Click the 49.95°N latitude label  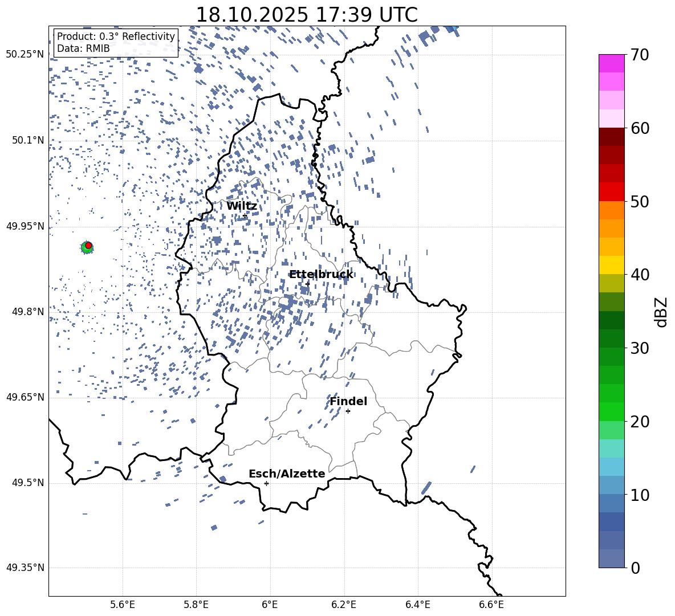point(25,226)
